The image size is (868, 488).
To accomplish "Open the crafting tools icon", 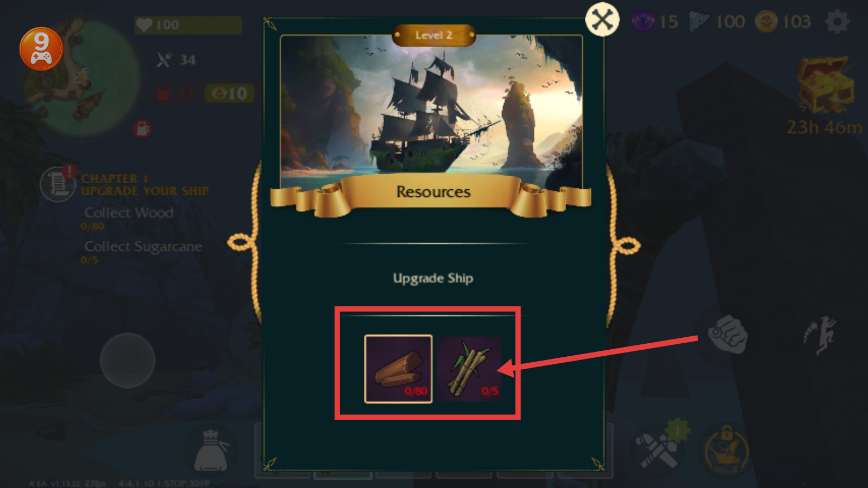I will 658,450.
